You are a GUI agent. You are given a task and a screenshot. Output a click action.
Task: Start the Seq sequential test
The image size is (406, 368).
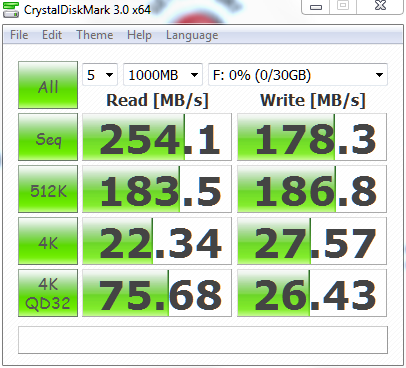48,137
